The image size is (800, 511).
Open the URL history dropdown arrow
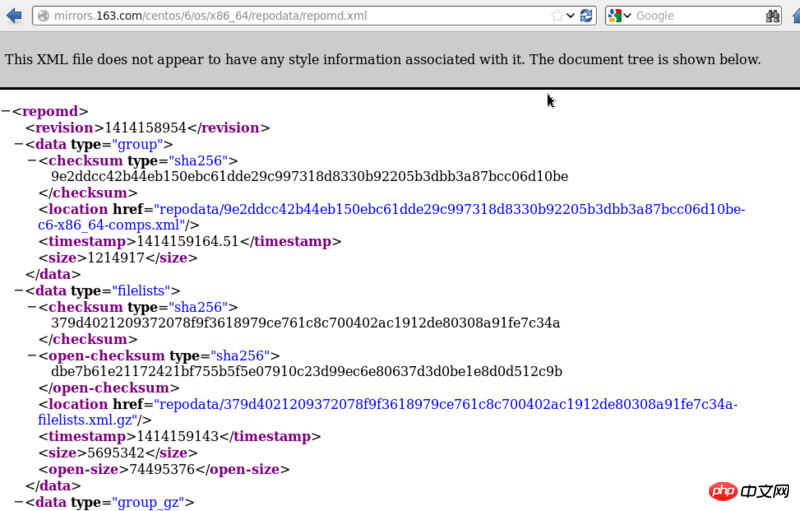click(570, 16)
